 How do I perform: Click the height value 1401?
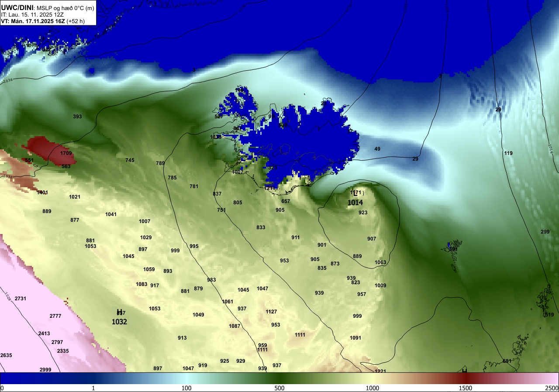[x=42, y=193]
